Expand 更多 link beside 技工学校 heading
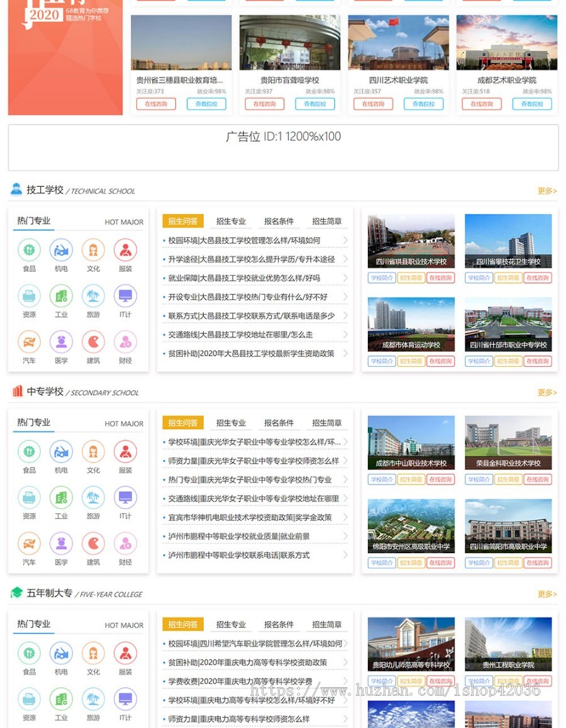Image resolution: width=566 pixels, height=728 pixels. pos(547,191)
